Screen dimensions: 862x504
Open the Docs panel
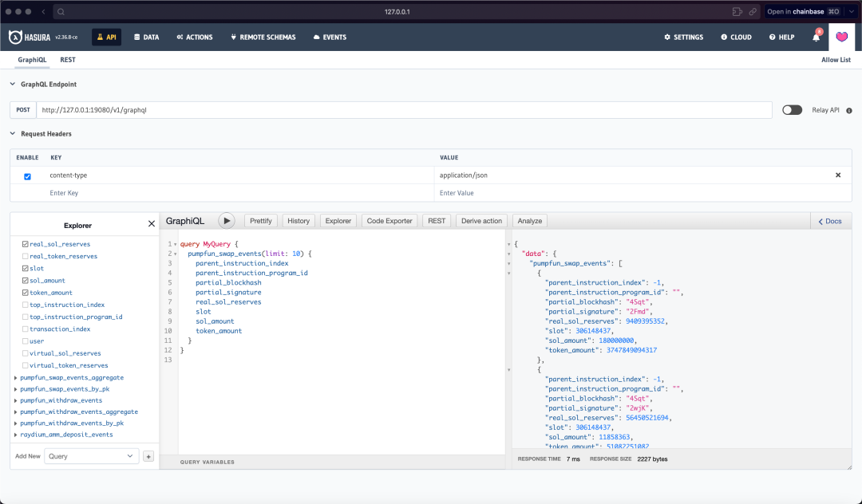[830, 221]
